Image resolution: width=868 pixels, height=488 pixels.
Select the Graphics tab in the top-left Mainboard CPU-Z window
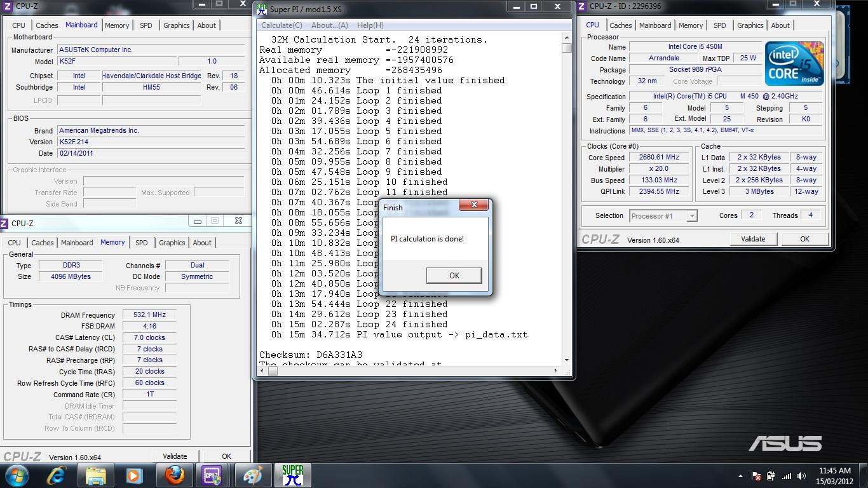177,25
